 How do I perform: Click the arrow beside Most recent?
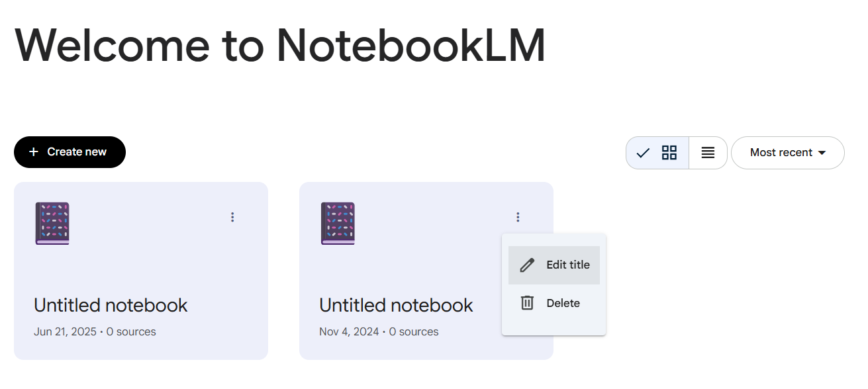pos(822,153)
